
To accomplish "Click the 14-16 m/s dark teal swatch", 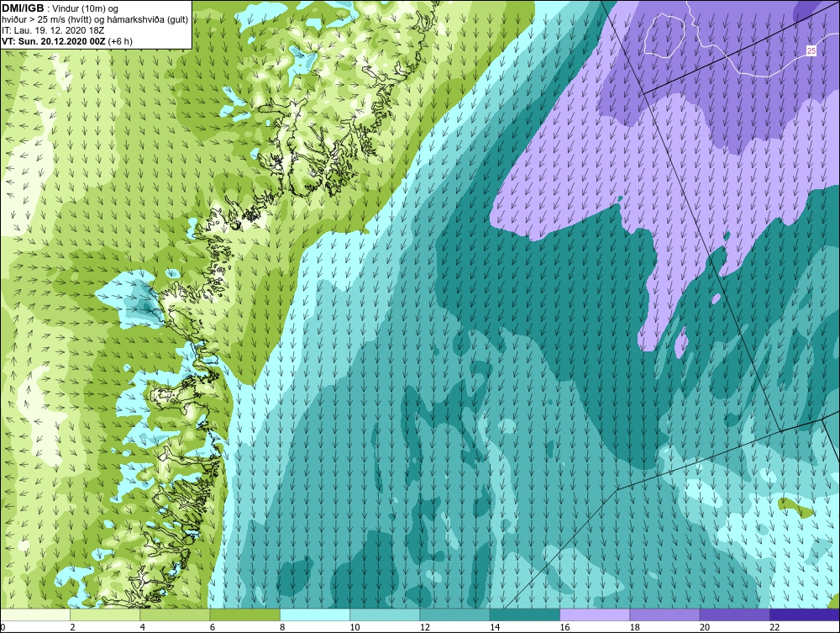I will [x=525, y=615].
